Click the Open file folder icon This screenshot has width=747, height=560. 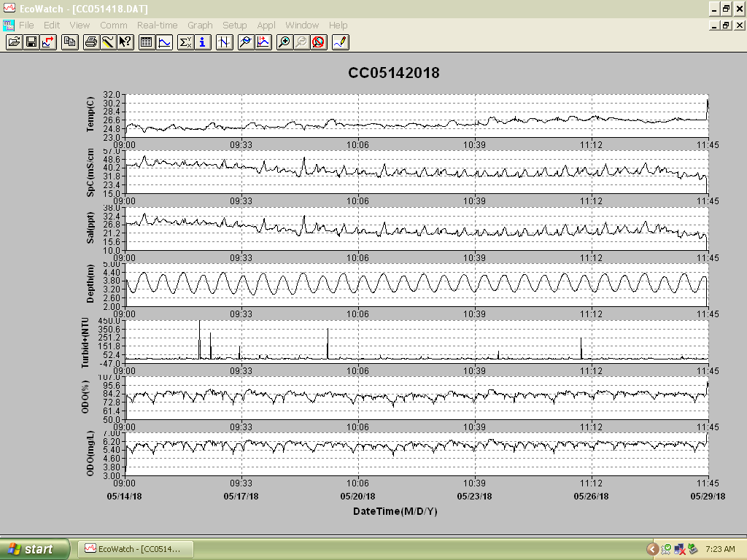point(15,42)
